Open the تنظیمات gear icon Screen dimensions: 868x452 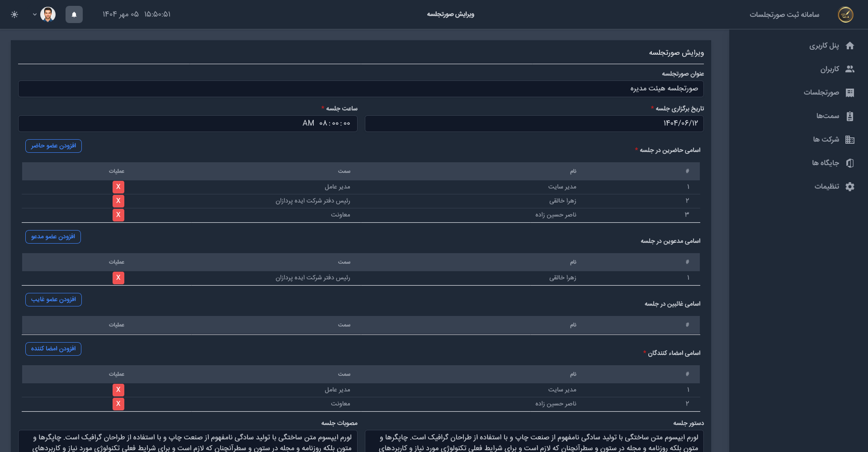[849, 187]
